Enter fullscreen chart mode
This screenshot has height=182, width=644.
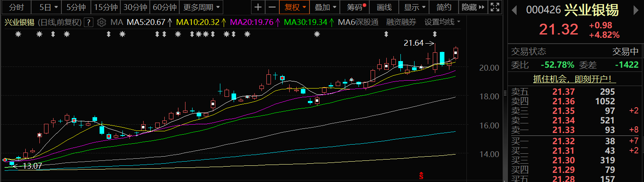(494, 7)
